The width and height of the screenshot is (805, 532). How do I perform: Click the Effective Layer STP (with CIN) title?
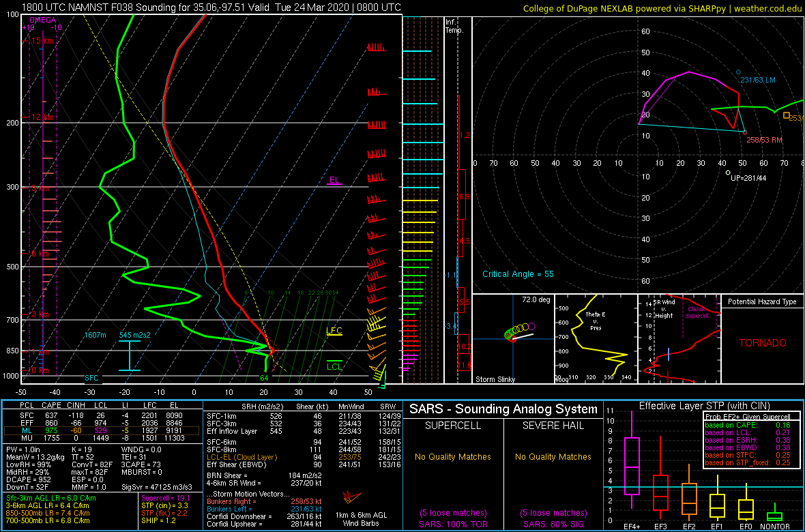(x=703, y=406)
